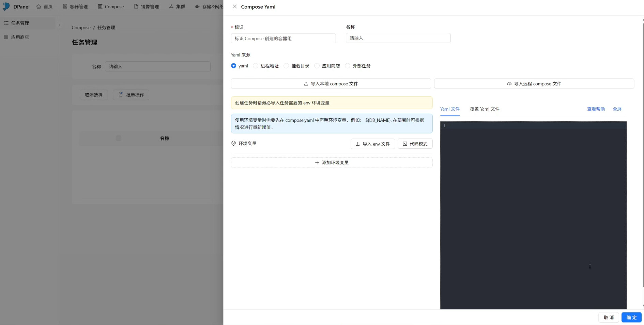Expand the editor with 全屏 link
The height and width of the screenshot is (325, 644).
tap(617, 109)
